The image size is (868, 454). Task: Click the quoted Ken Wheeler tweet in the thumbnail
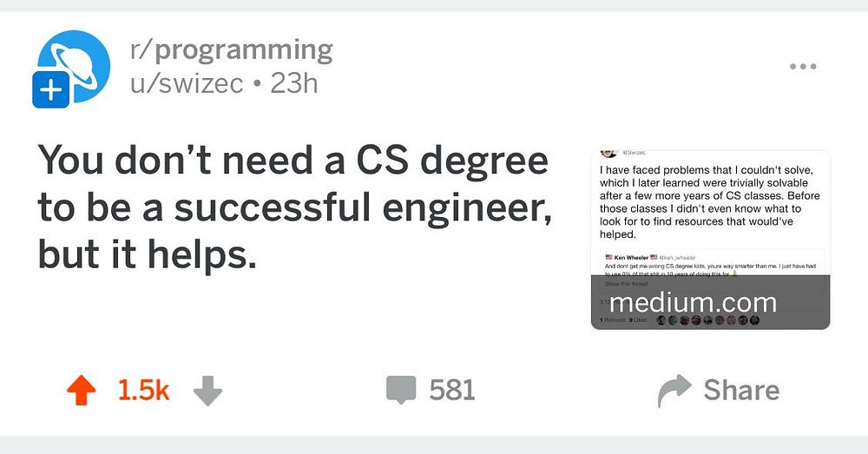[710, 264]
